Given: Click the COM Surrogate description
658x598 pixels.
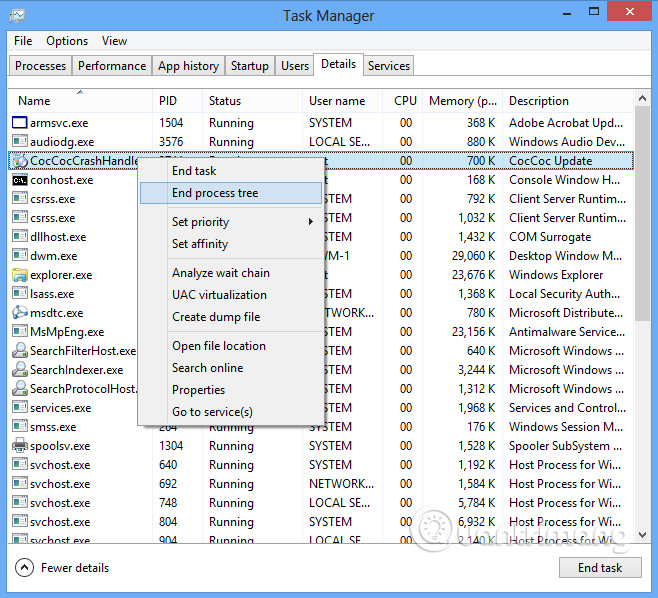Looking at the screenshot, I should coord(550,237).
